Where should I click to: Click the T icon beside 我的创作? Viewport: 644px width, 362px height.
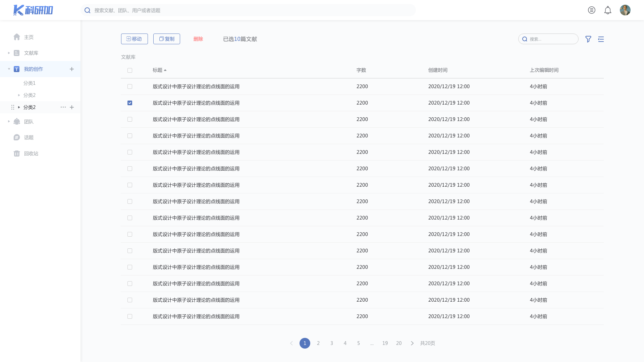coord(16,69)
